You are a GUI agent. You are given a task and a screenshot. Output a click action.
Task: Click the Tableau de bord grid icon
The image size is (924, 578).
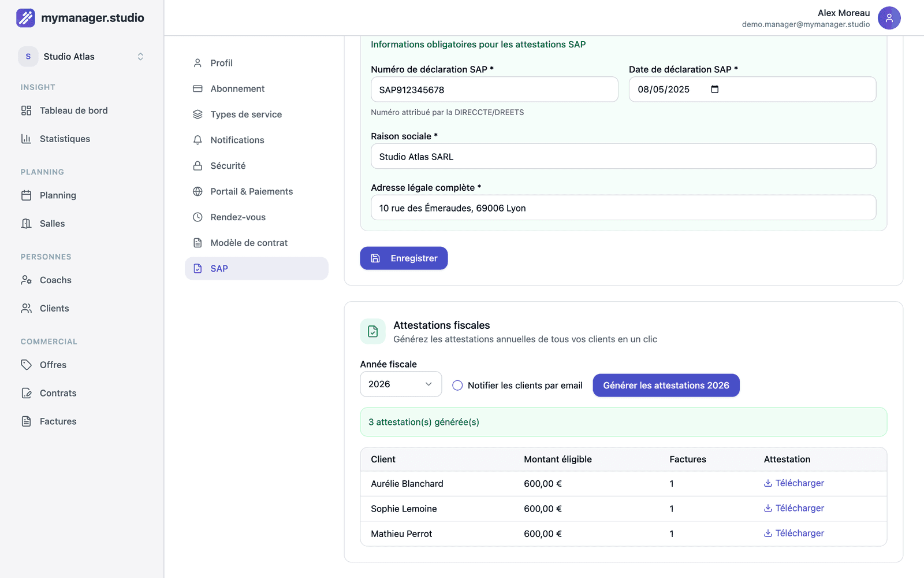[x=26, y=110]
